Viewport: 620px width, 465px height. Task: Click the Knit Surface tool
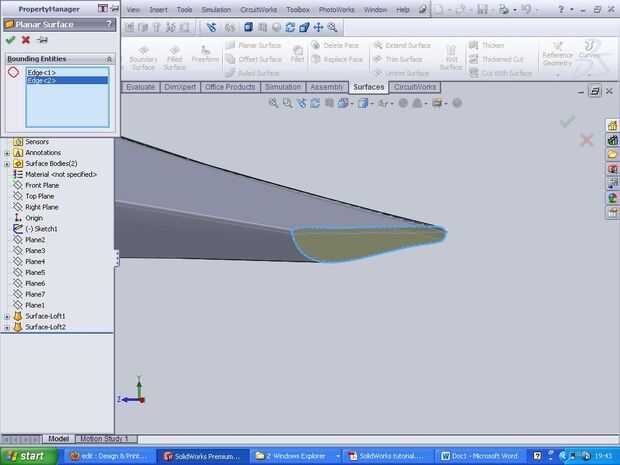click(451, 58)
